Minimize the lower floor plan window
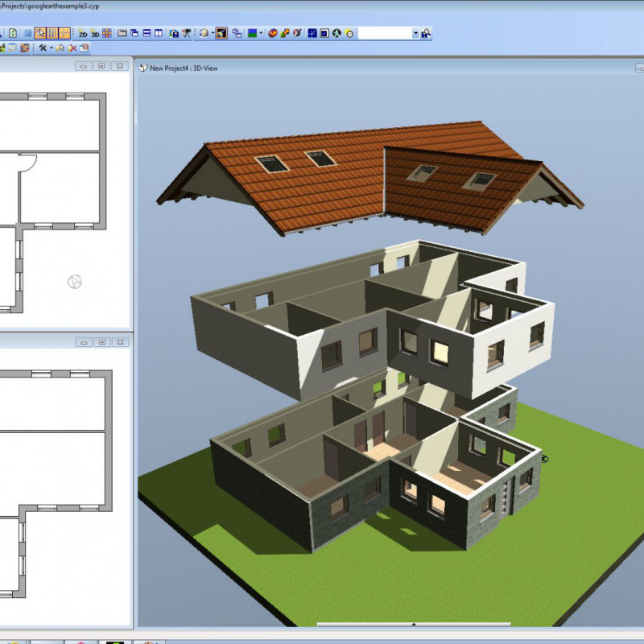 (85, 342)
